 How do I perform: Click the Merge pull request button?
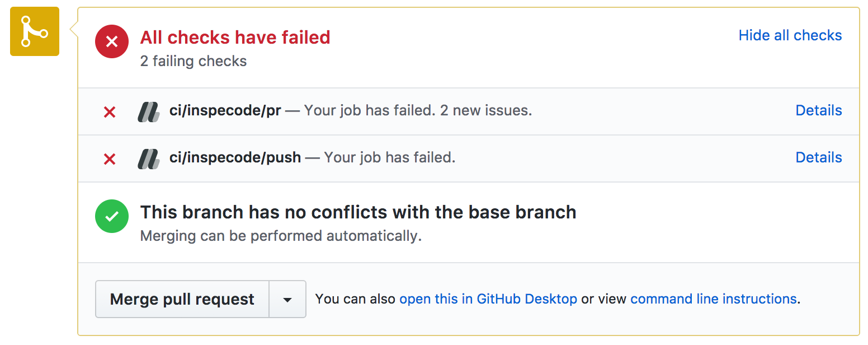point(182,300)
